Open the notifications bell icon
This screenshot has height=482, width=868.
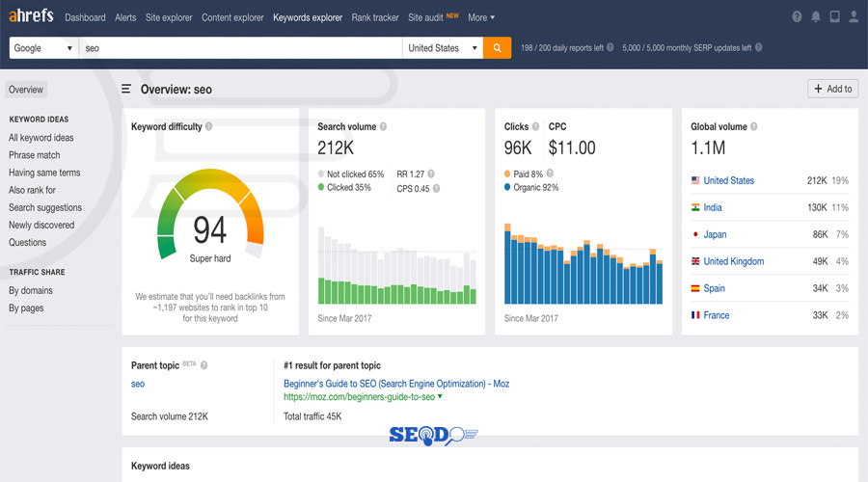[816, 16]
